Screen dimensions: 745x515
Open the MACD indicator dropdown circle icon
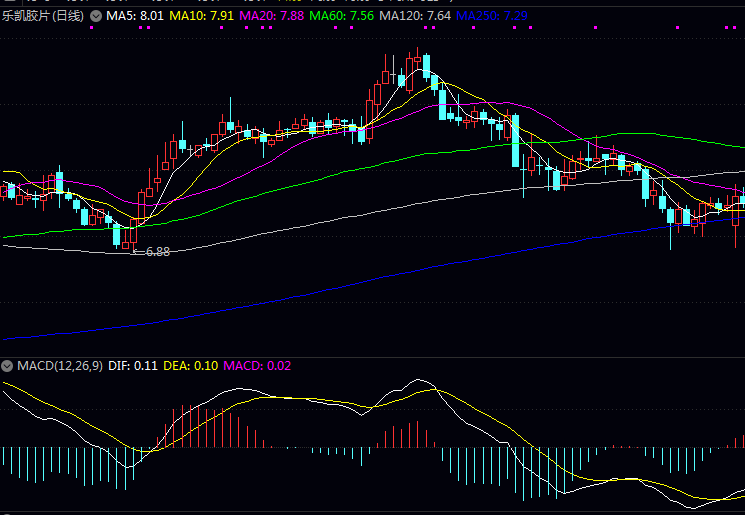click(7, 366)
